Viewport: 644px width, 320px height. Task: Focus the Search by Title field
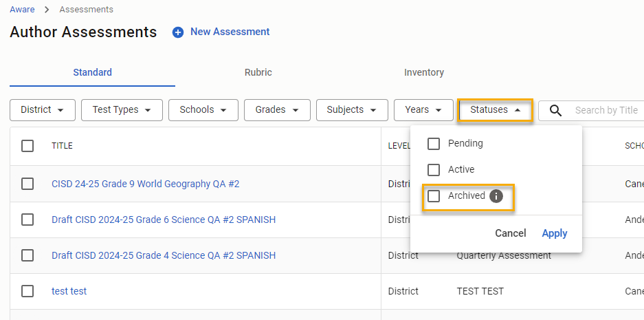pos(606,110)
